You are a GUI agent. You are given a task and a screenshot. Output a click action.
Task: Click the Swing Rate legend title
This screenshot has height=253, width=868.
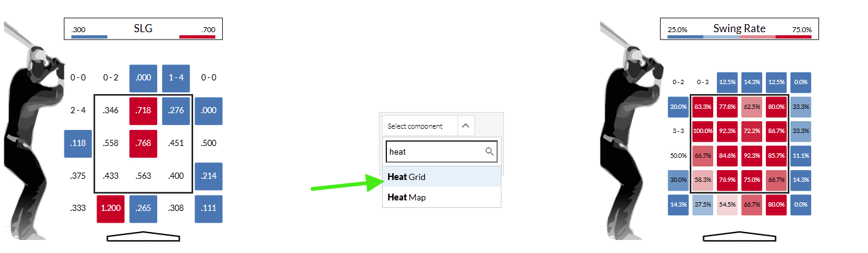739,28
